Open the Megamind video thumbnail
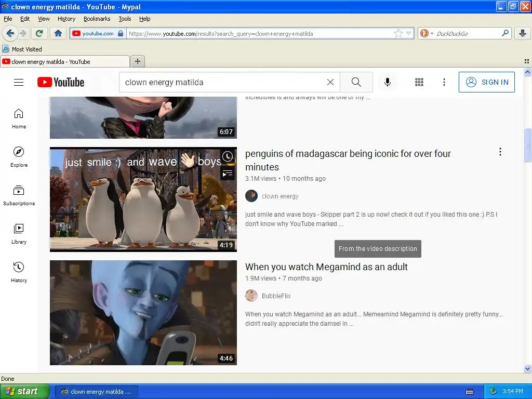 pyautogui.click(x=143, y=313)
